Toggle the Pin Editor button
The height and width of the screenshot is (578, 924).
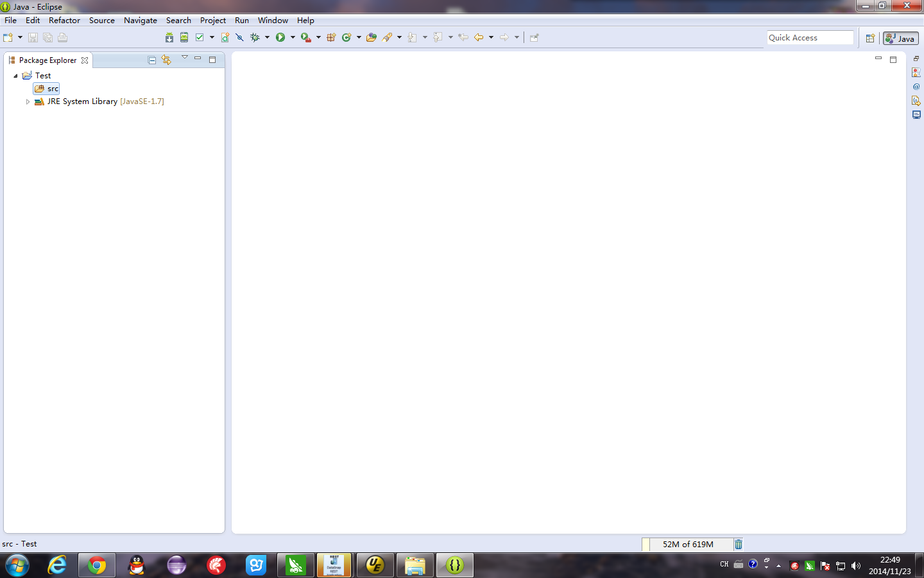click(x=535, y=37)
